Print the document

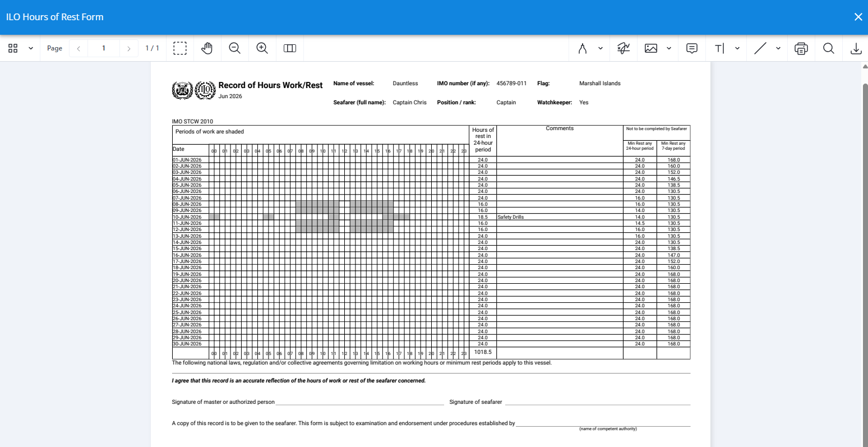(x=801, y=48)
